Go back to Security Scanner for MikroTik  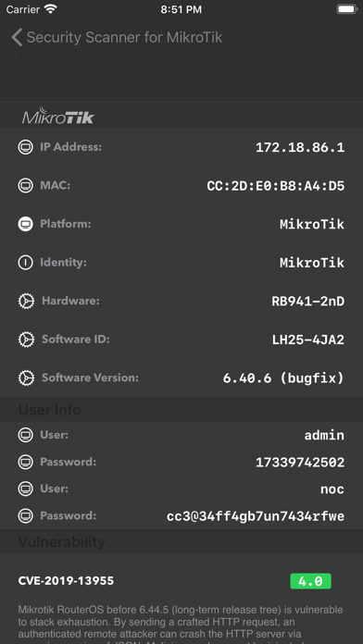118,37
